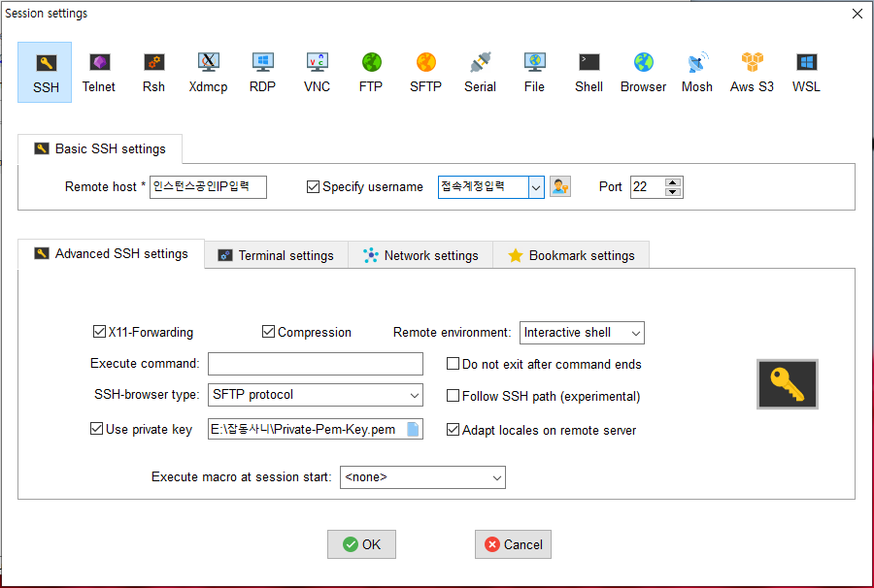Select the Telnet session type
Viewport: 874px width, 588px height.
coord(99,73)
